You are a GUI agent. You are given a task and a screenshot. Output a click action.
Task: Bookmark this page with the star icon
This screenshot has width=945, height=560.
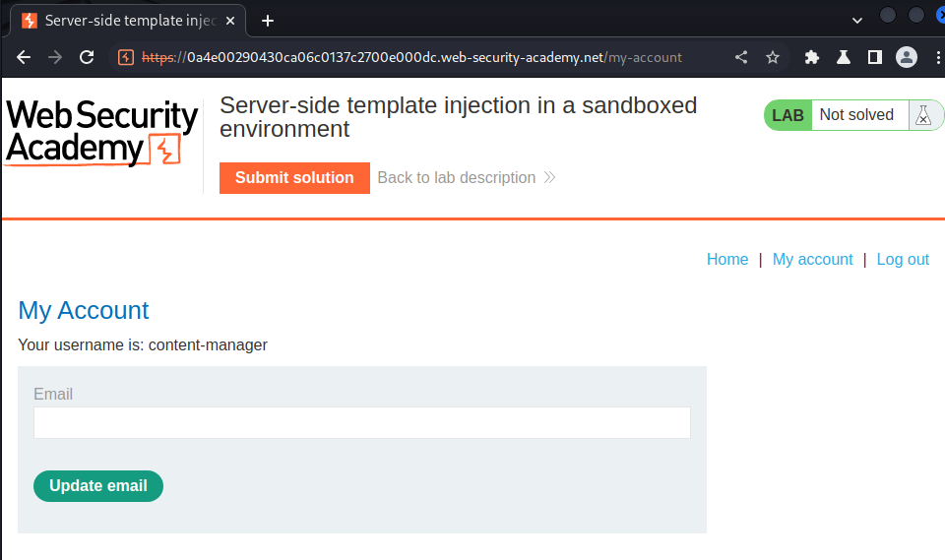(x=773, y=57)
